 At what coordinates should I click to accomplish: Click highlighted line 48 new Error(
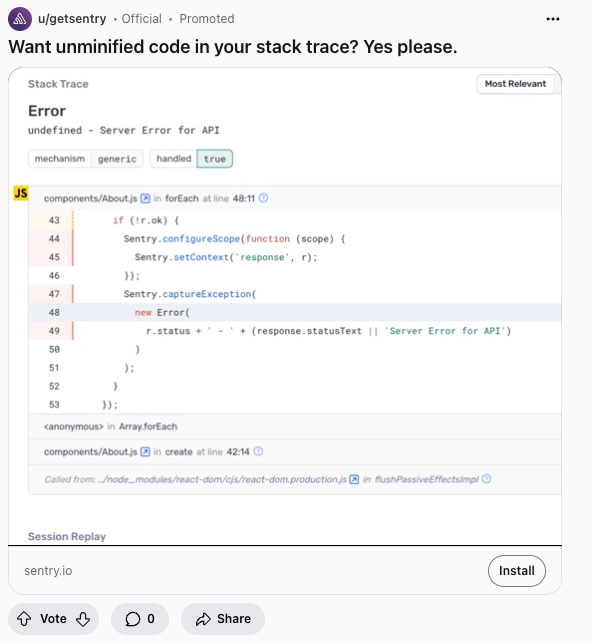[295, 312]
